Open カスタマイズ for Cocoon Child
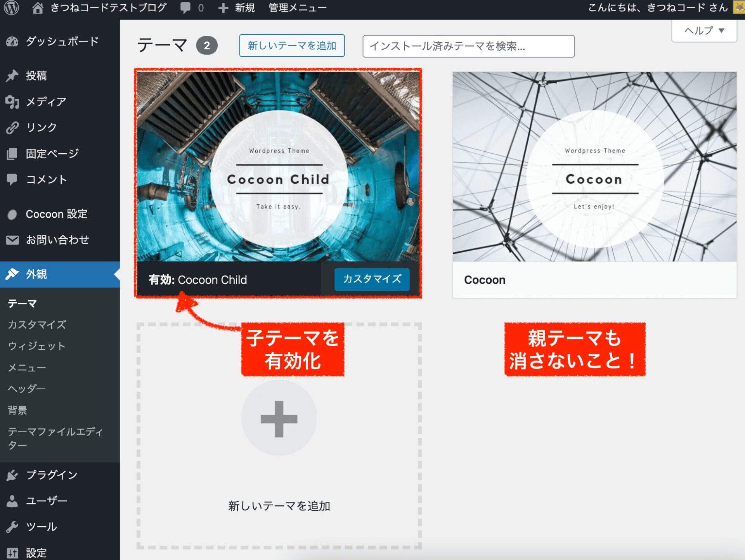Image resolution: width=745 pixels, height=560 pixels. [x=372, y=279]
